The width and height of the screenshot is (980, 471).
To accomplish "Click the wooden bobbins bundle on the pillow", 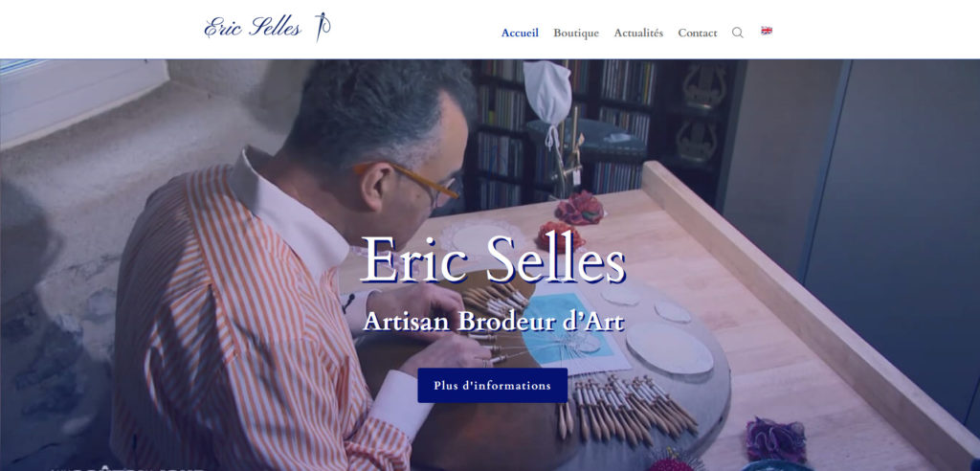I will click(x=634, y=407).
